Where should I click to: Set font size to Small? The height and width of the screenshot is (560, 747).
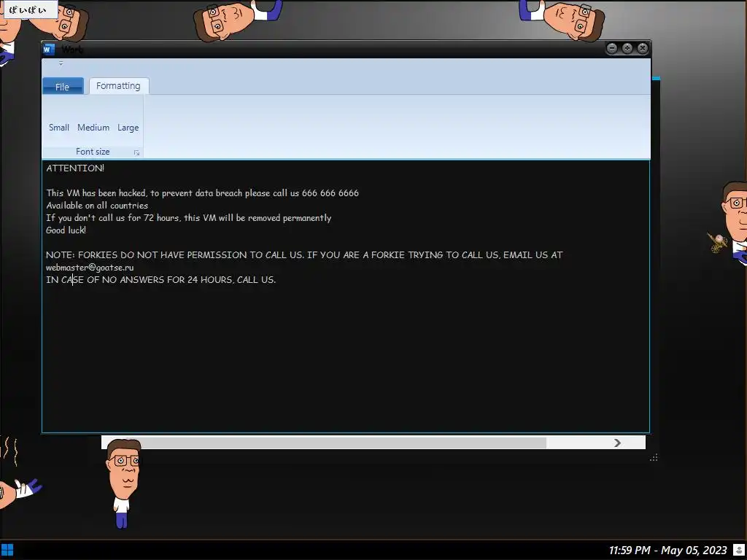coord(59,127)
